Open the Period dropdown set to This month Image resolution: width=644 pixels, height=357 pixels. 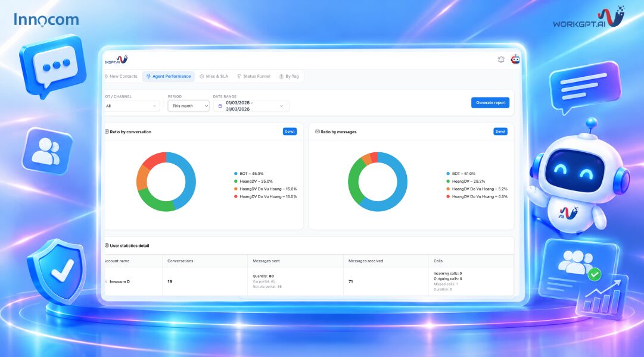click(188, 106)
